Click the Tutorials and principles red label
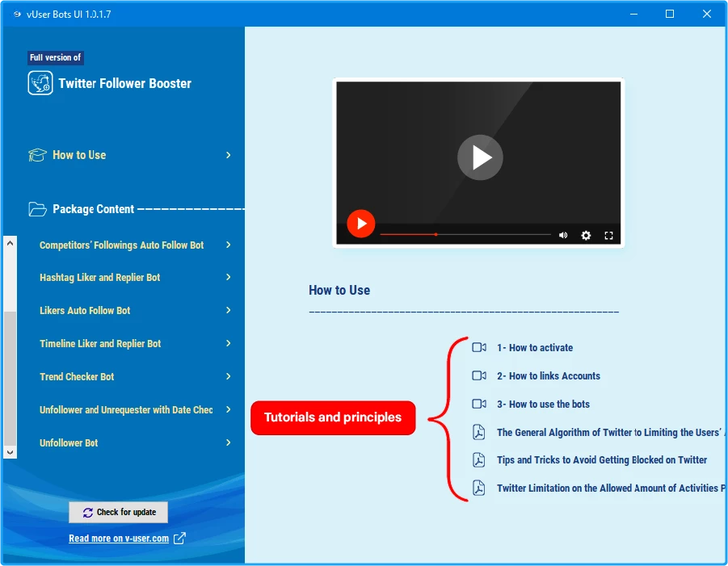 [x=333, y=417]
